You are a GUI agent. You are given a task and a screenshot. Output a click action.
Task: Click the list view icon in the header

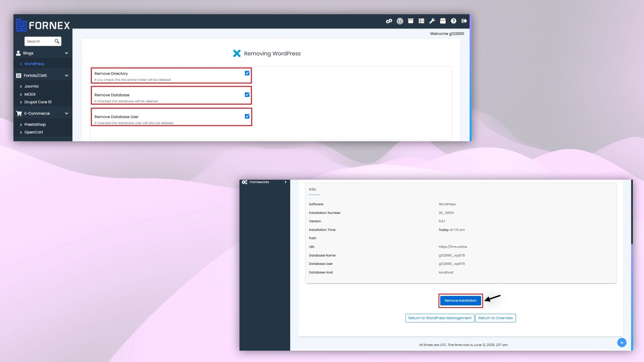click(421, 21)
